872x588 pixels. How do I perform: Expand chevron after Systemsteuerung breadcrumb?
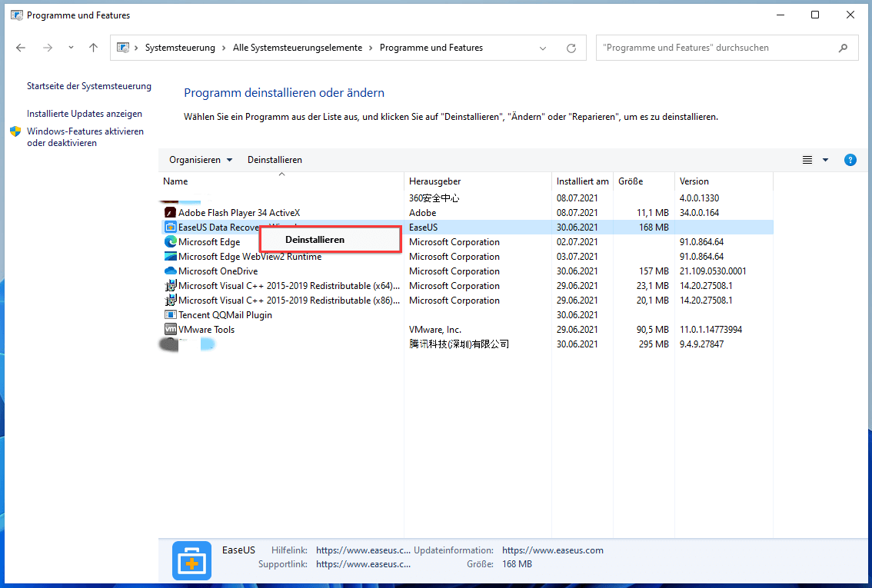pos(224,48)
